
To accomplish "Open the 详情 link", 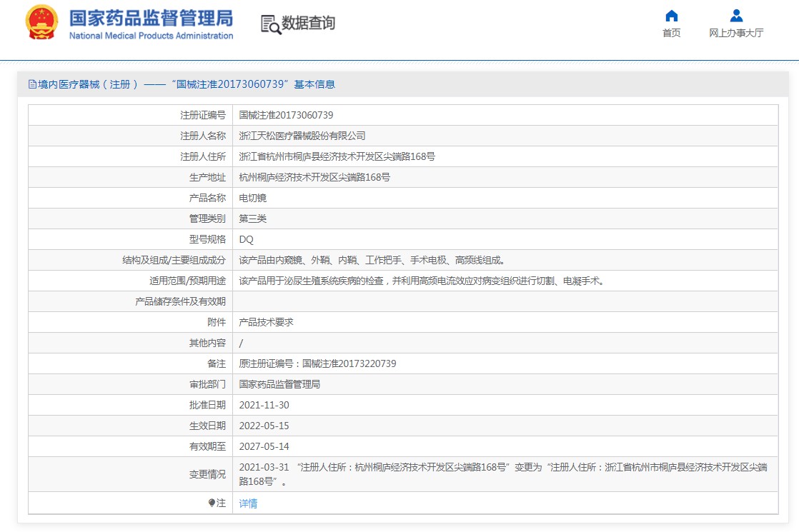I will [248, 503].
